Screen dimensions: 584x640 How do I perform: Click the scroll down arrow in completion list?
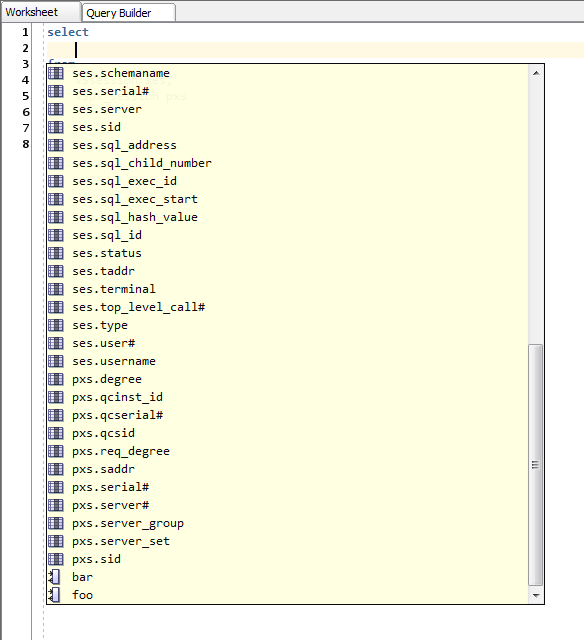click(x=536, y=596)
